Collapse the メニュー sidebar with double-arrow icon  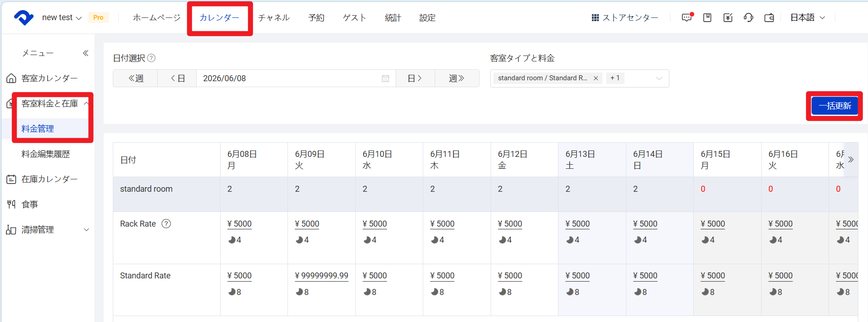86,53
